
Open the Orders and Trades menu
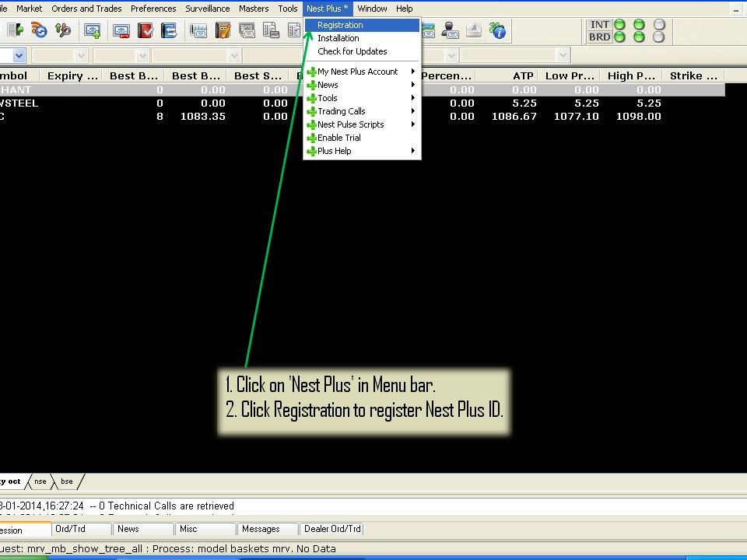86,9
